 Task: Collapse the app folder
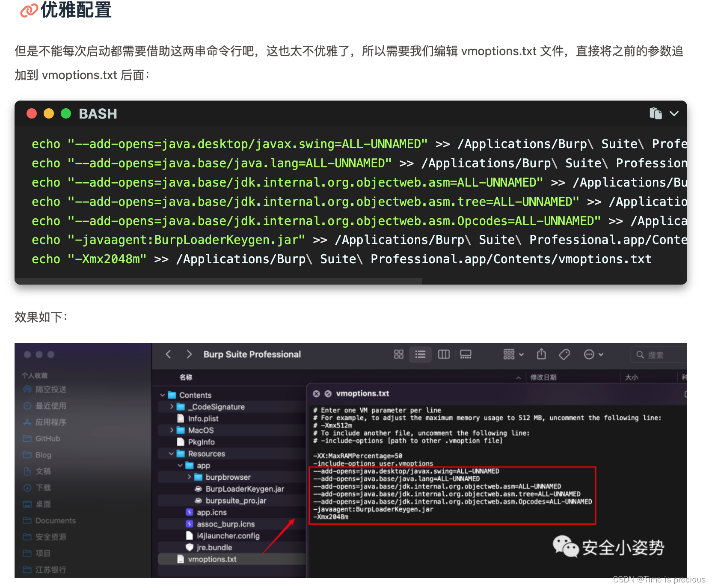[x=180, y=465]
